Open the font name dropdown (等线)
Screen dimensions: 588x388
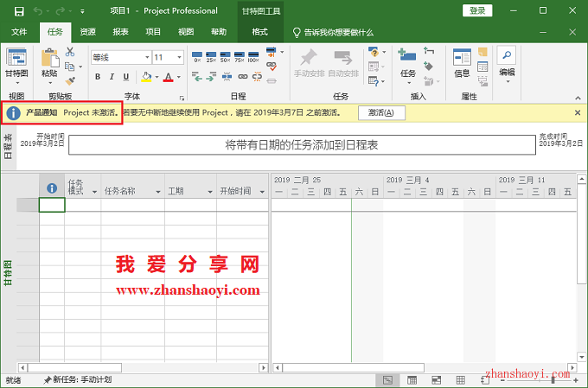coord(147,58)
